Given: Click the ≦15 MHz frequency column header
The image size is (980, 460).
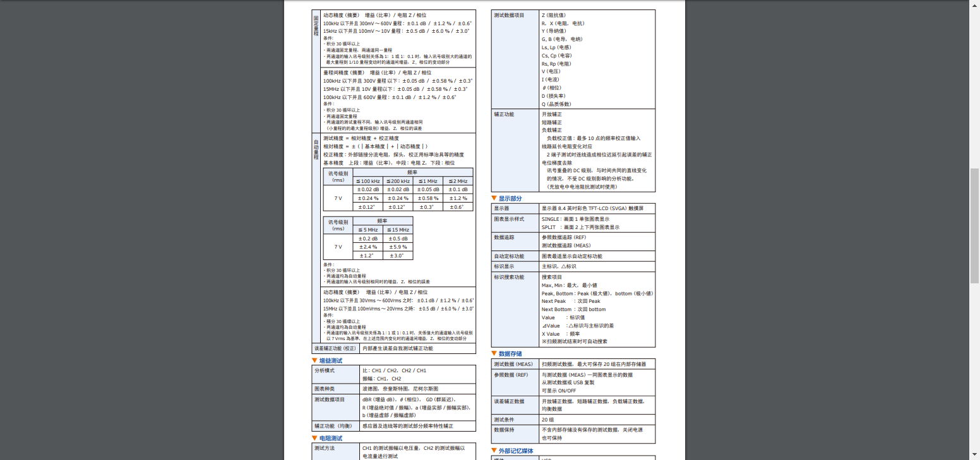Looking at the screenshot, I should point(397,230).
